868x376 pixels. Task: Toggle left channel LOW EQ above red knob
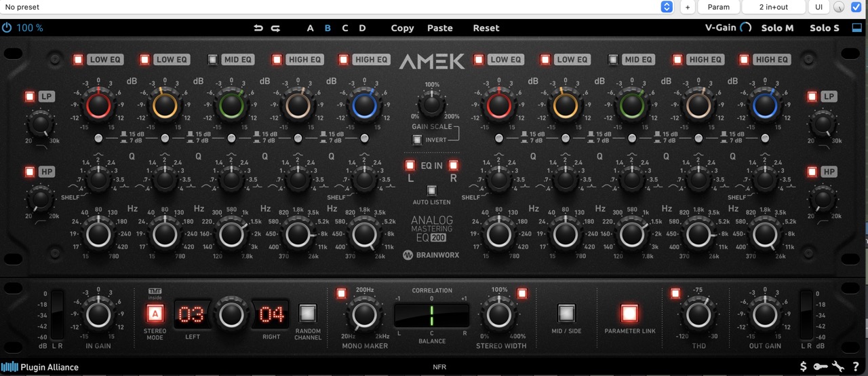tap(78, 59)
